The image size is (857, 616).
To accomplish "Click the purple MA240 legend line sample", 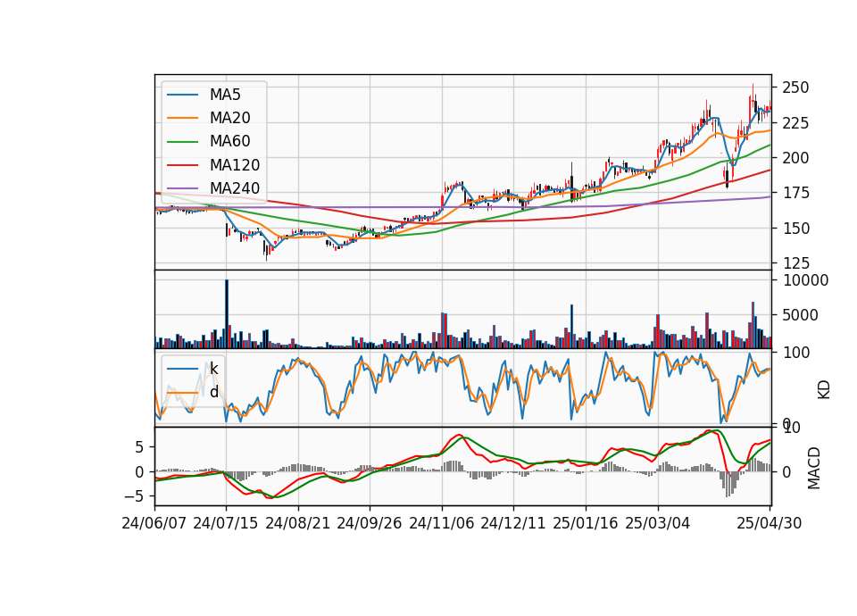I will [x=182, y=188].
